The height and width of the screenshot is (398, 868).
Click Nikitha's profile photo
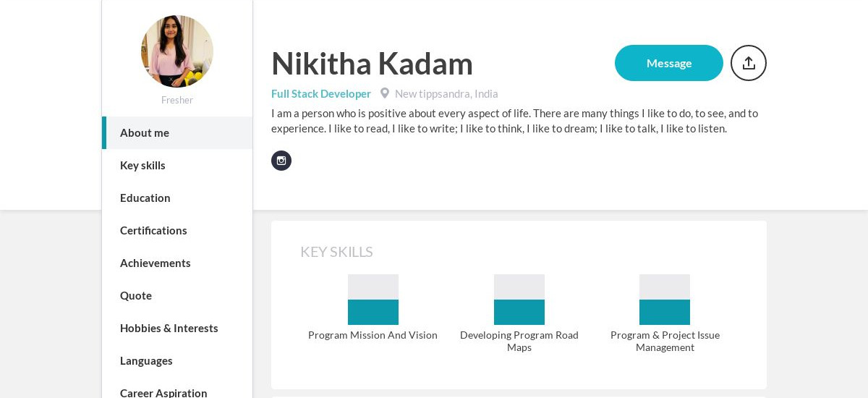point(177,51)
